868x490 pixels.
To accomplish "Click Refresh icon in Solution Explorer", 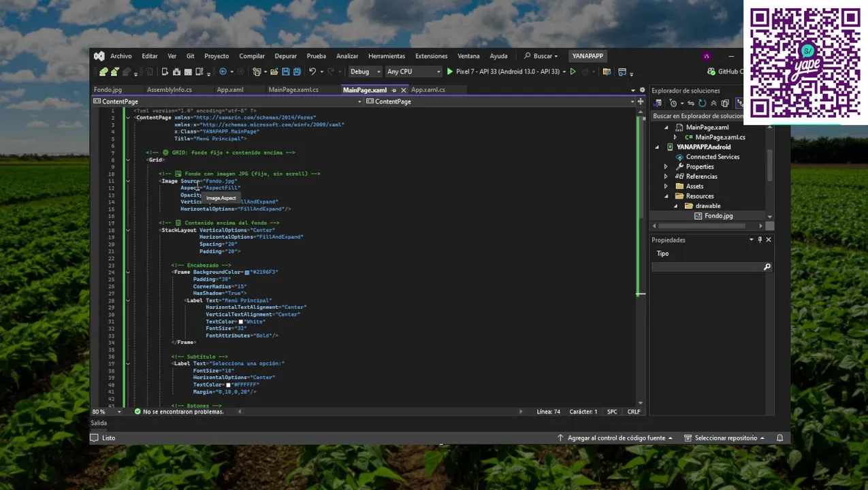I will (701, 103).
